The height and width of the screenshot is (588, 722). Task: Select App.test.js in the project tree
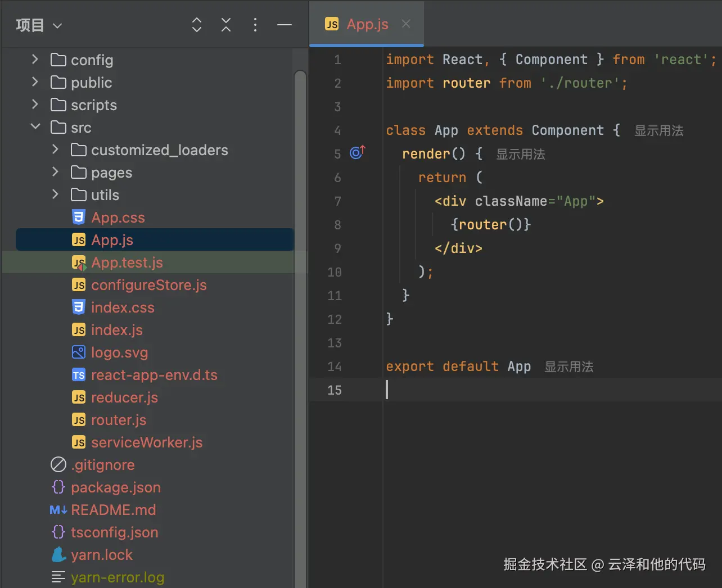(127, 262)
